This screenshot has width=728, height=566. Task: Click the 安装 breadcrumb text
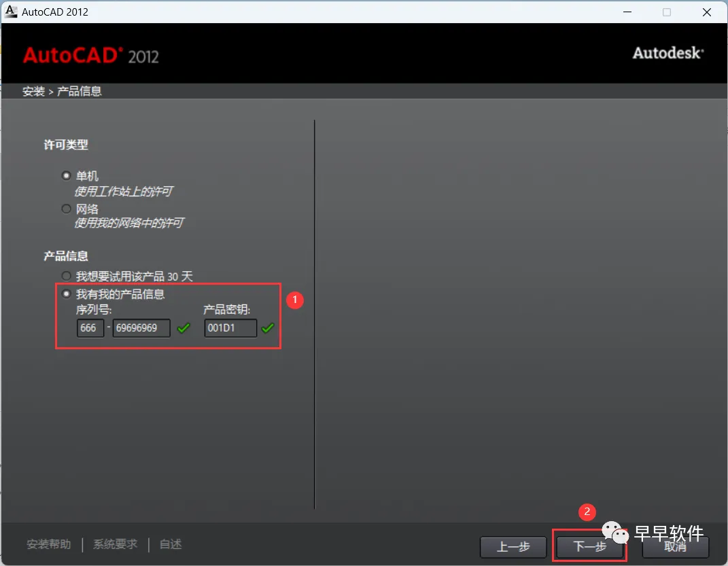click(x=33, y=91)
